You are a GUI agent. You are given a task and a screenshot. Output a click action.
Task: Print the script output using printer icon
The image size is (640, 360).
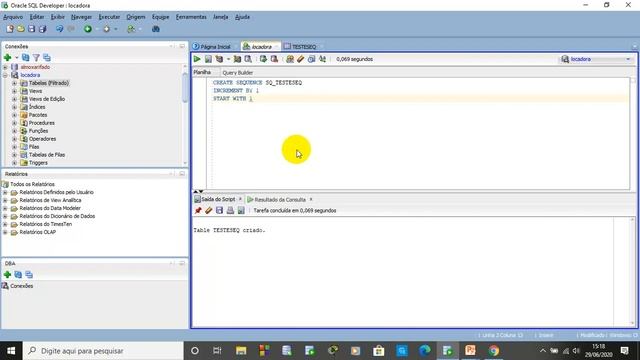point(230,211)
